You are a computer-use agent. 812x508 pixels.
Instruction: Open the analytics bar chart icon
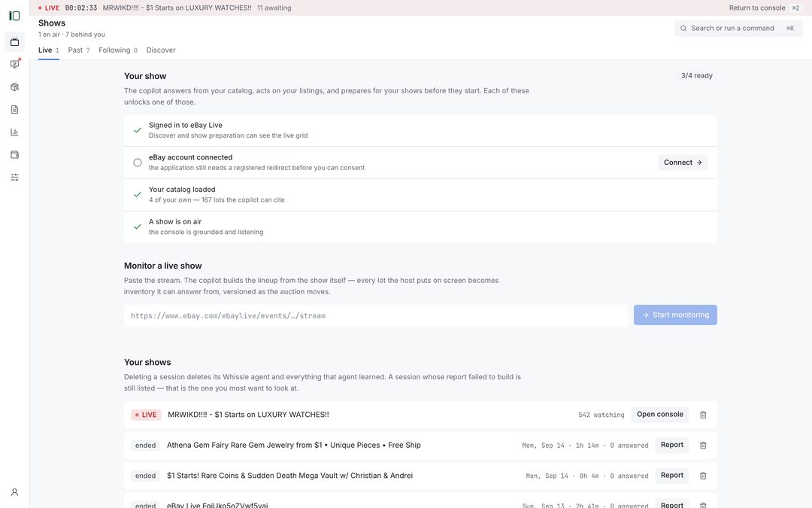[14, 132]
